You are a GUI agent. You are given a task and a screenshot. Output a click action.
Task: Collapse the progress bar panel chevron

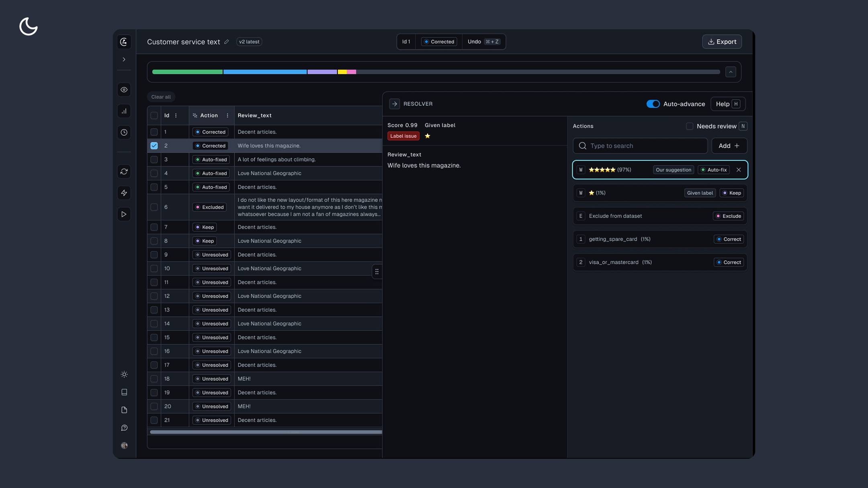tap(731, 72)
